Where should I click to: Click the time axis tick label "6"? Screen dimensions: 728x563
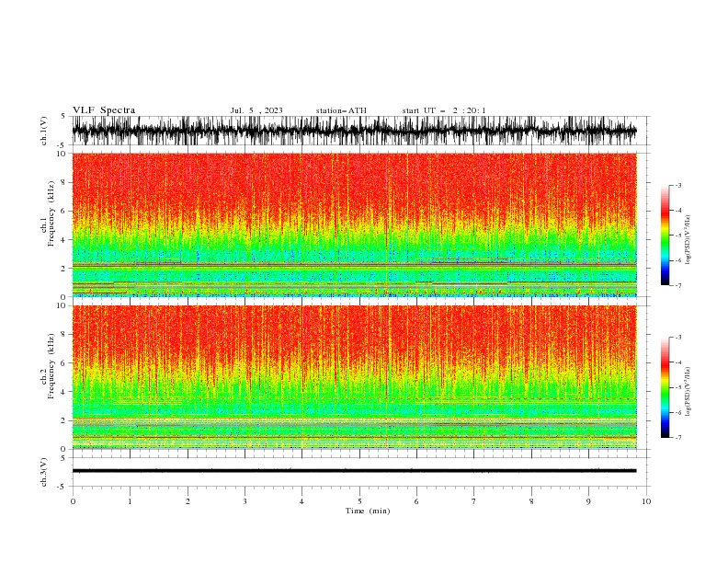[416, 501]
